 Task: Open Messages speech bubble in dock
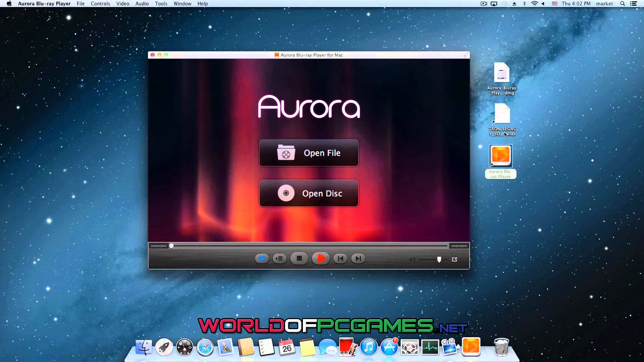(x=328, y=347)
